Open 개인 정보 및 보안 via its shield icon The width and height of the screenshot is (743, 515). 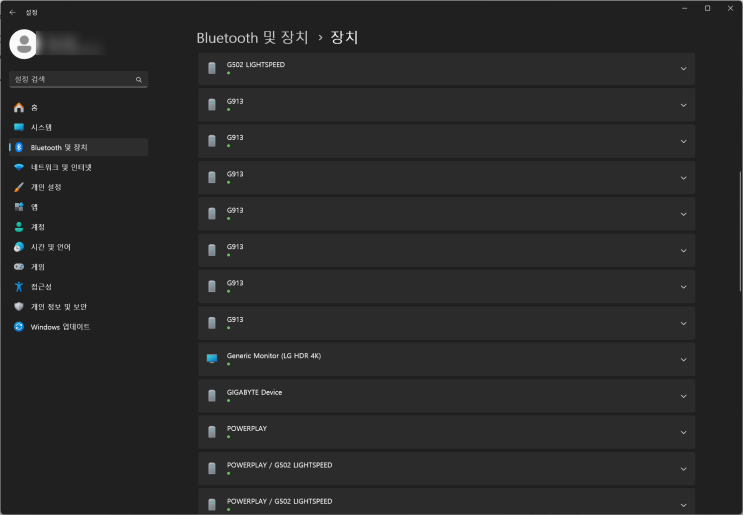19,307
